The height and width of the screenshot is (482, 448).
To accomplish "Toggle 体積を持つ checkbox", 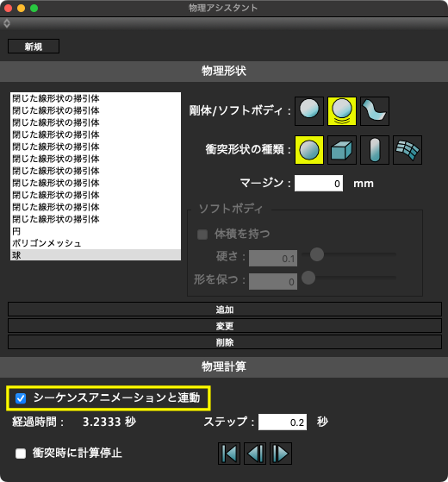I will 202,235.
